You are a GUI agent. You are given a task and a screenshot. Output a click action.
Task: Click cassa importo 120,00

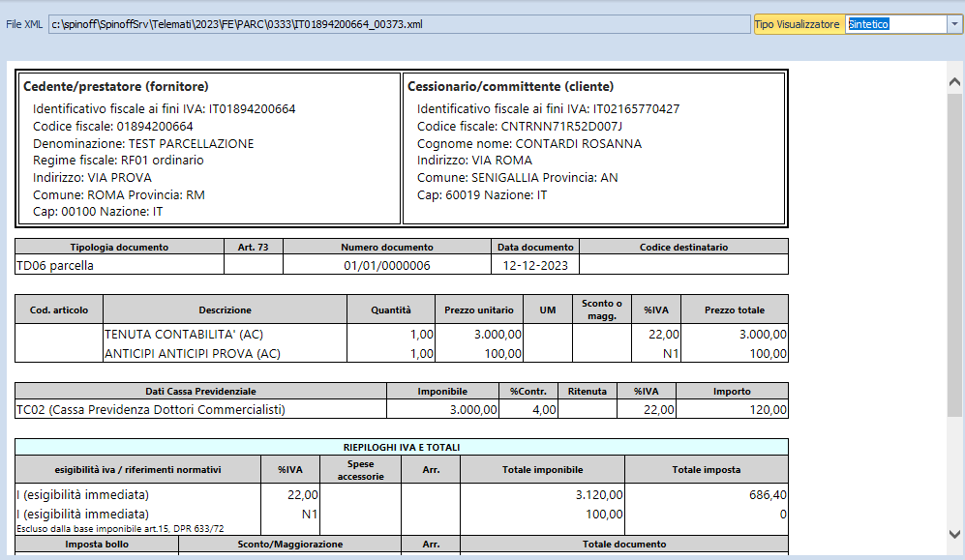coord(769,409)
